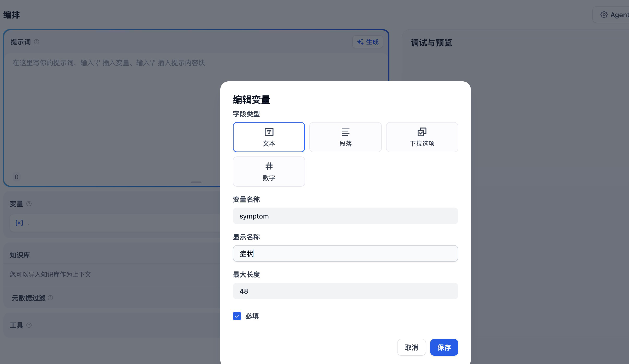
Task: Click the 保存 save button
Action: coord(444,347)
